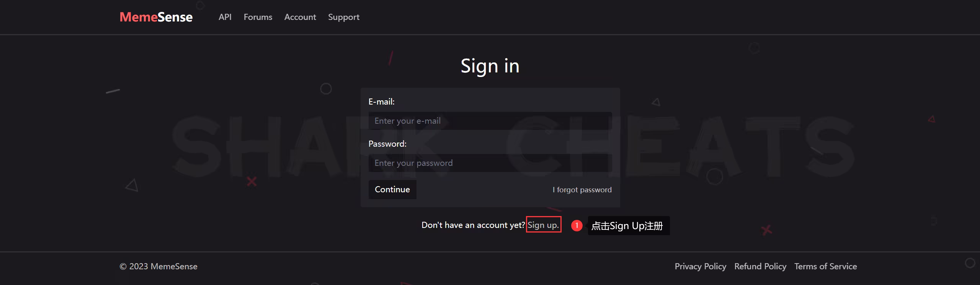Image resolution: width=980 pixels, height=285 pixels.
Task: Click the © 2023 MemeSense footer text
Action: point(158,266)
